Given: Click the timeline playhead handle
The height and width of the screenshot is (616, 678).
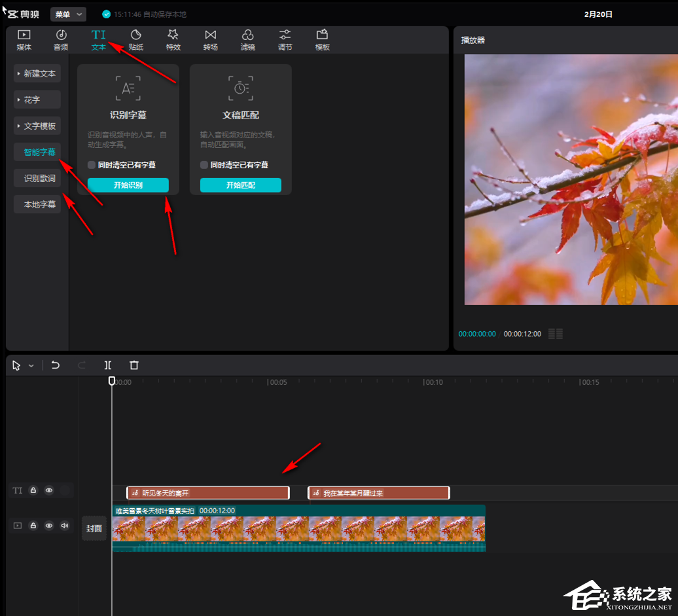Looking at the screenshot, I should pos(112,381).
